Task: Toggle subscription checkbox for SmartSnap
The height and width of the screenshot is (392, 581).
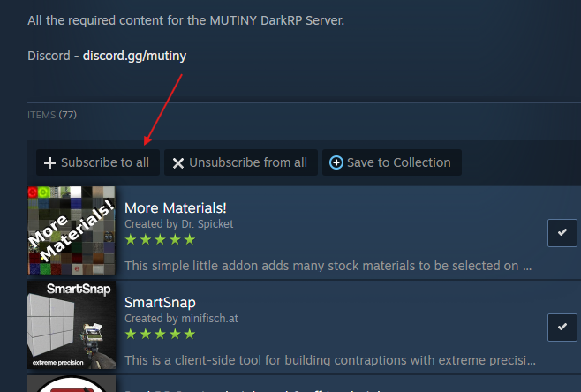Action: tap(562, 328)
